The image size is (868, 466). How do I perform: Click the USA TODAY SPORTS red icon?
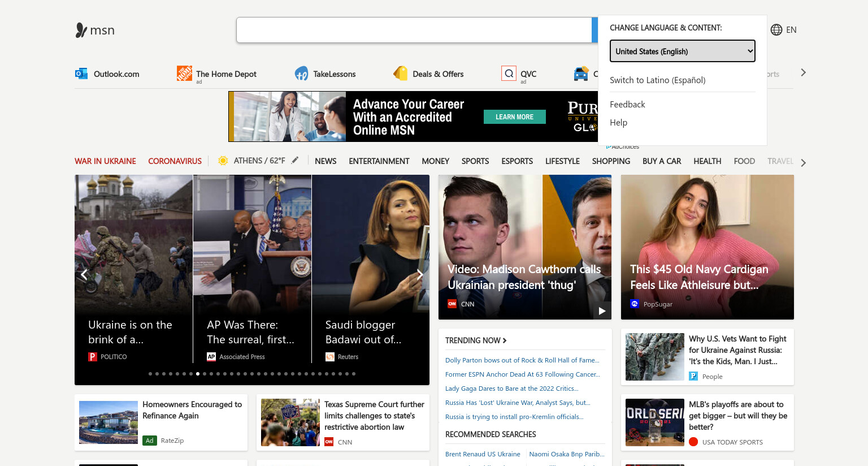tap(693, 442)
